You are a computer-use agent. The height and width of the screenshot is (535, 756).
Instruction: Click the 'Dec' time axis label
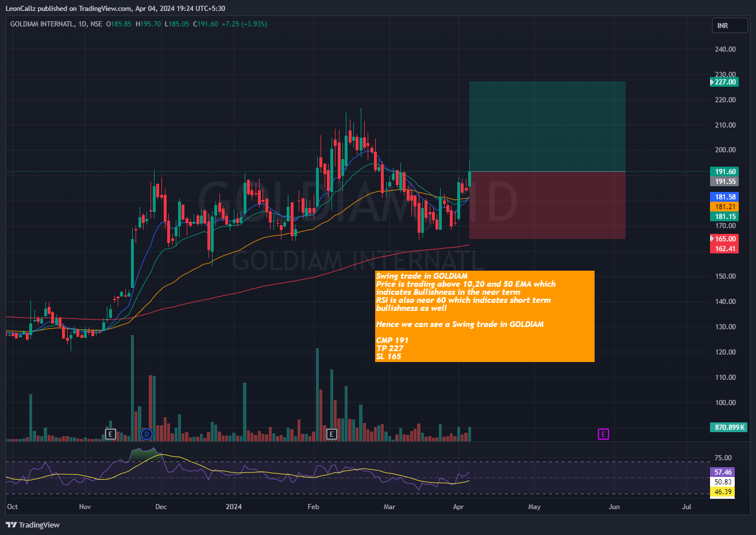click(161, 507)
